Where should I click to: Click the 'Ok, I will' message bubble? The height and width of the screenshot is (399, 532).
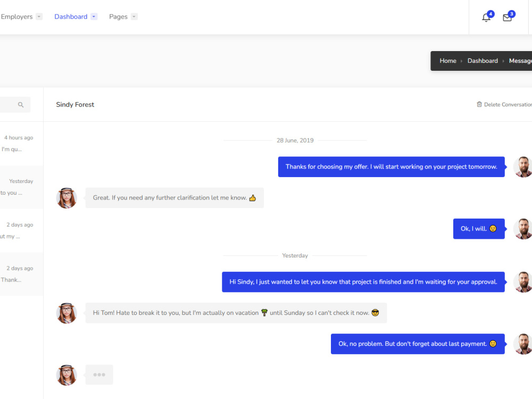coord(479,229)
